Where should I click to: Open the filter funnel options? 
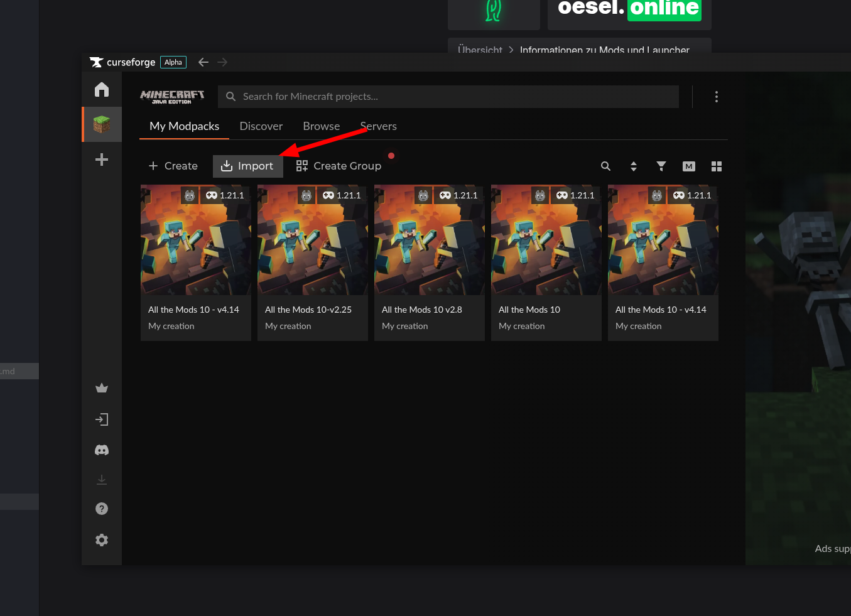click(661, 166)
